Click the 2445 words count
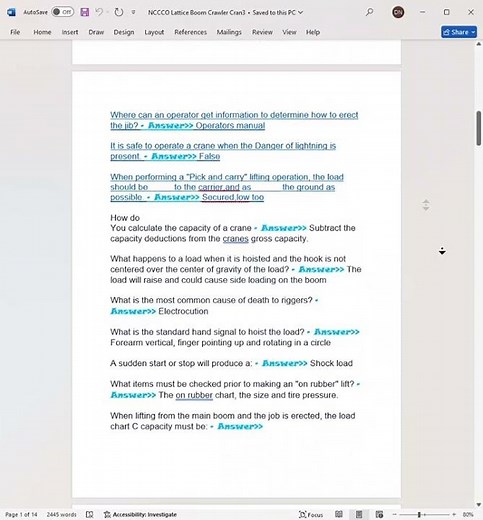 (61, 514)
